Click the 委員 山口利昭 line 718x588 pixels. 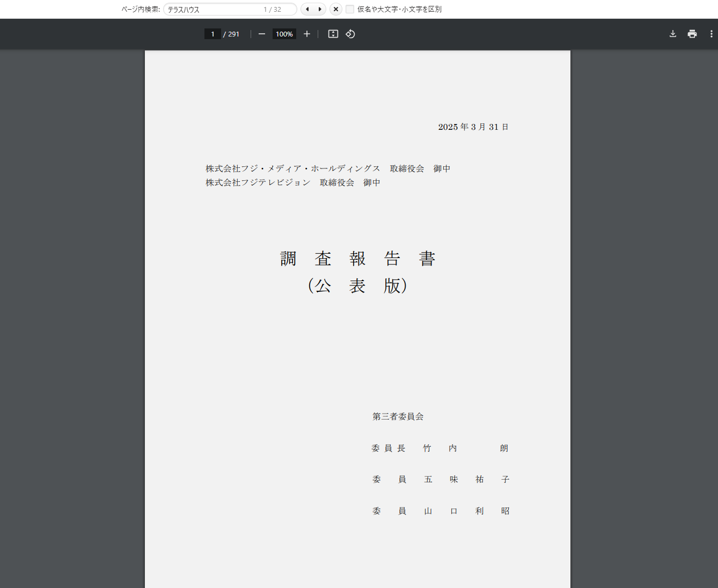[x=441, y=511]
